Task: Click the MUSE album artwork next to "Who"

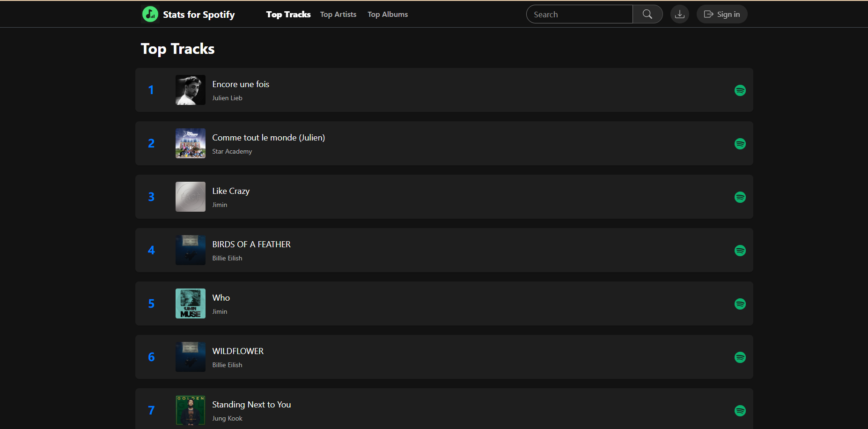Action: coord(190,303)
